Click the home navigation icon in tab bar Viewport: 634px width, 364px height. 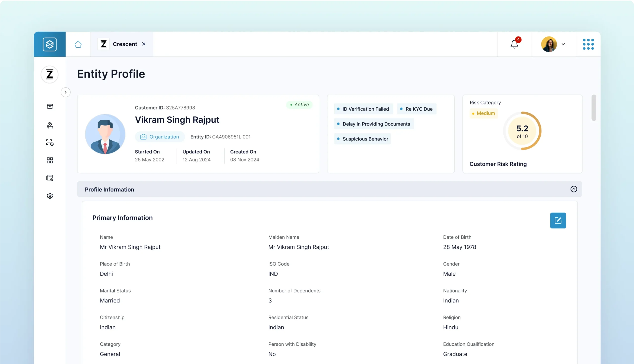tap(78, 44)
